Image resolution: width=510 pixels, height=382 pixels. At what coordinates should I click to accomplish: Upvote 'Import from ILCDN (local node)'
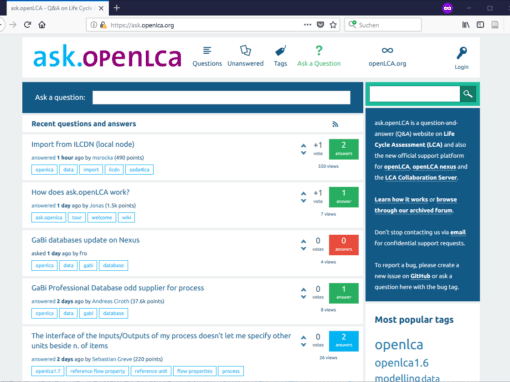click(303, 146)
